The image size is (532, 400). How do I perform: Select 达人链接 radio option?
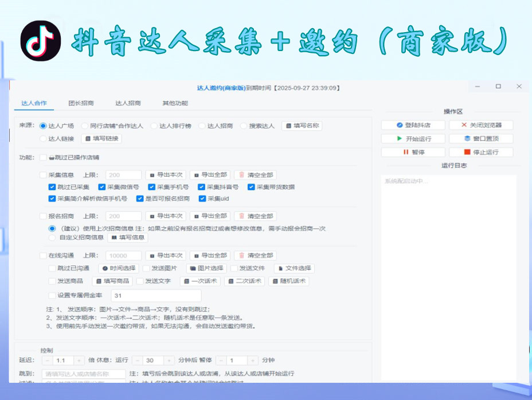43,138
